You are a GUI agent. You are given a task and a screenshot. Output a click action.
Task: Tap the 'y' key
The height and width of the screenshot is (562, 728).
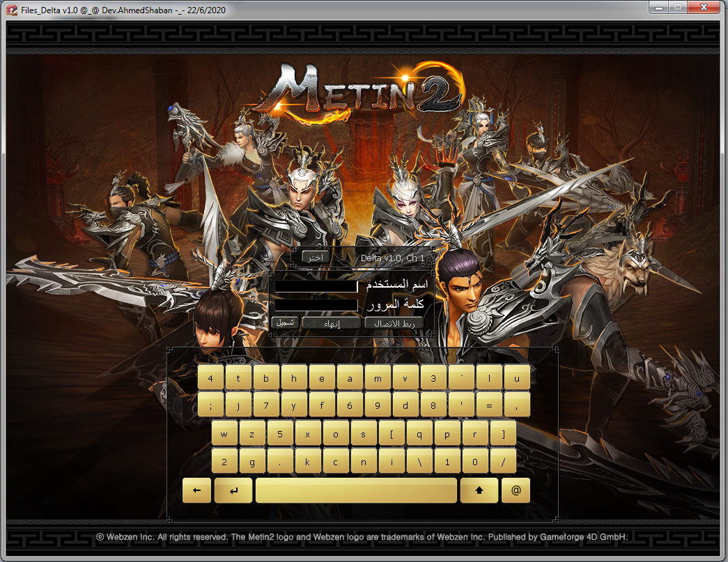tap(294, 405)
